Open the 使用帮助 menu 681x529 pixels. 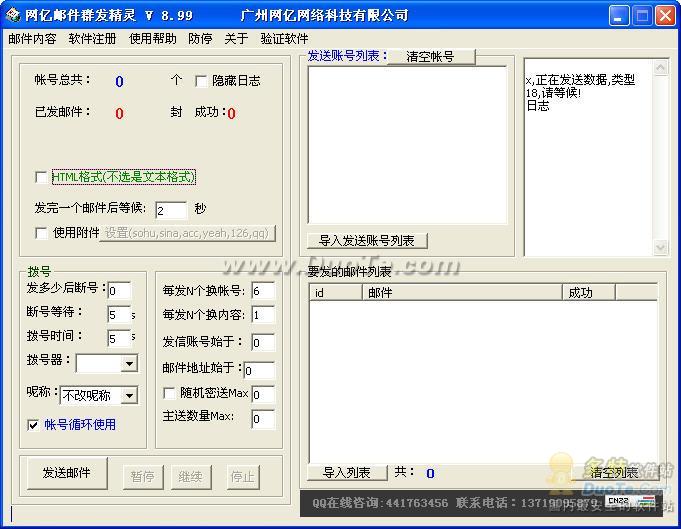pos(153,39)
